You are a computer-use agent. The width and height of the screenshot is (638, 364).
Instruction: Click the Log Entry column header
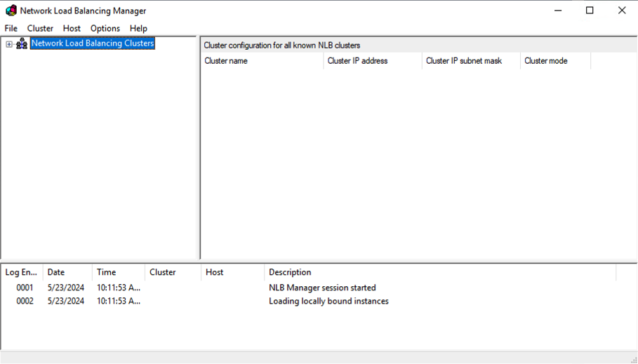point(22,272)
